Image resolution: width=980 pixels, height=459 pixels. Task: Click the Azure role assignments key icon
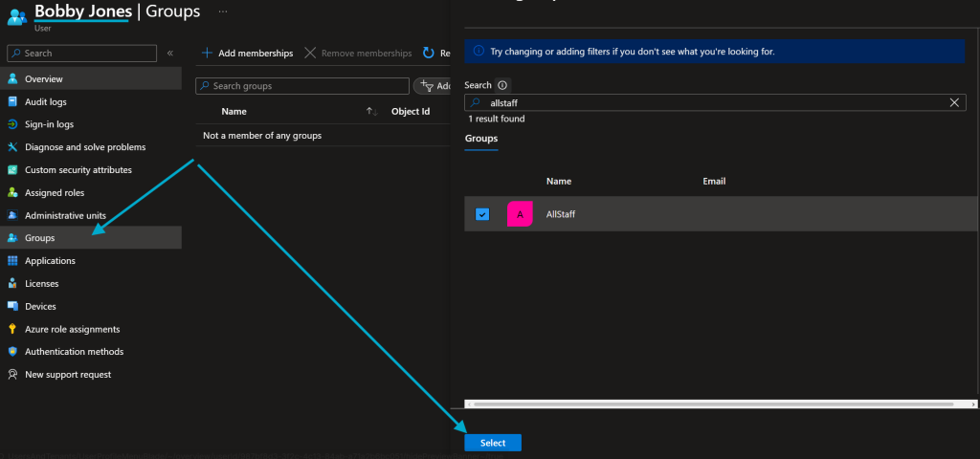coord(13,329)
